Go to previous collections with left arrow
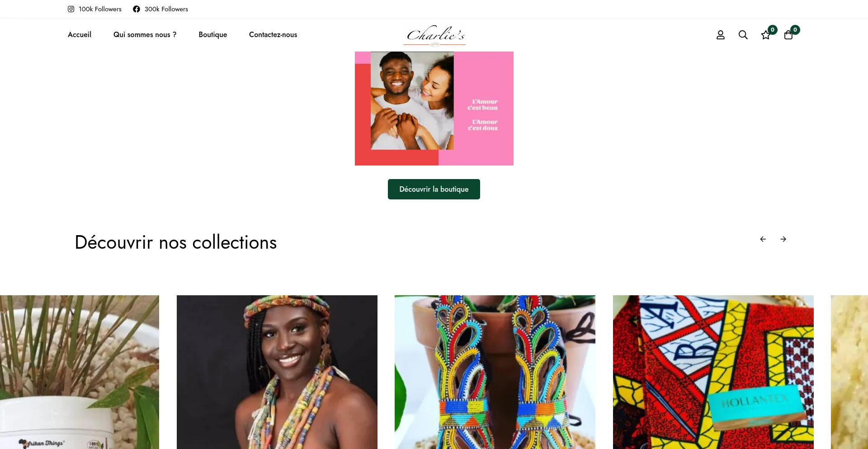The image size is (868, 449). point(763,239)
